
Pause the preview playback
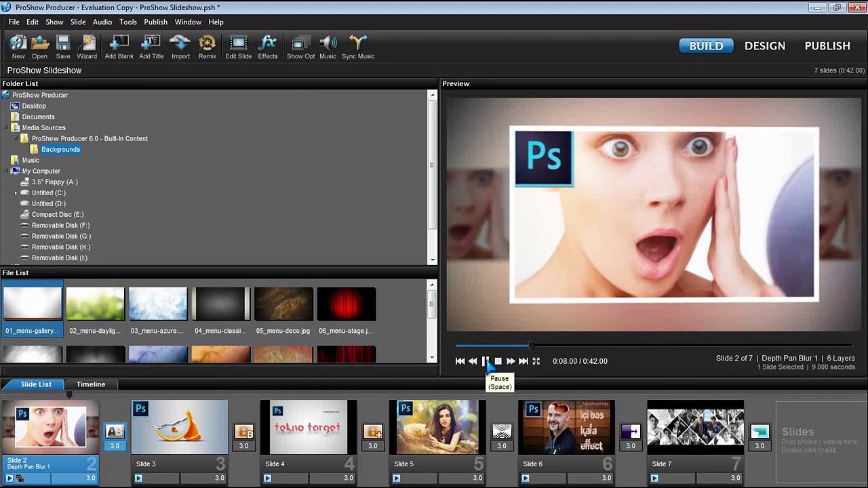(486, 361)
